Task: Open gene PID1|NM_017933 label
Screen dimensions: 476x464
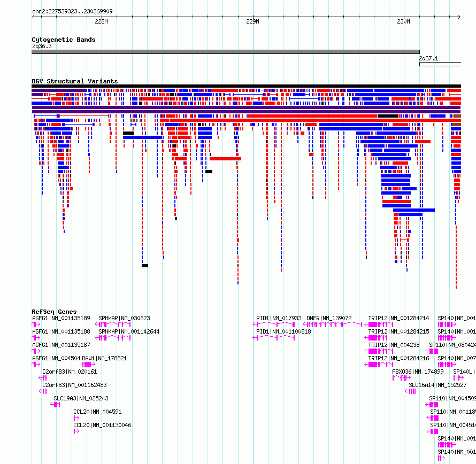Action: tap(279, 319)
